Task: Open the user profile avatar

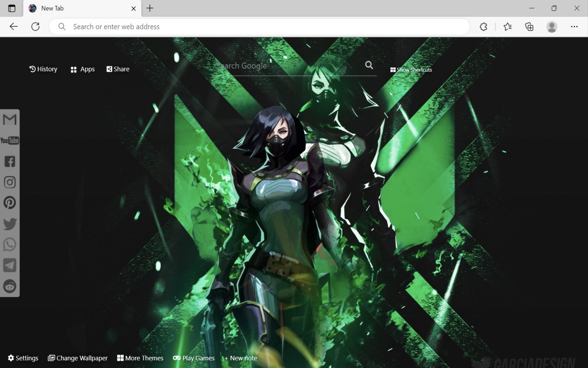Action: (x=552, y=27)
